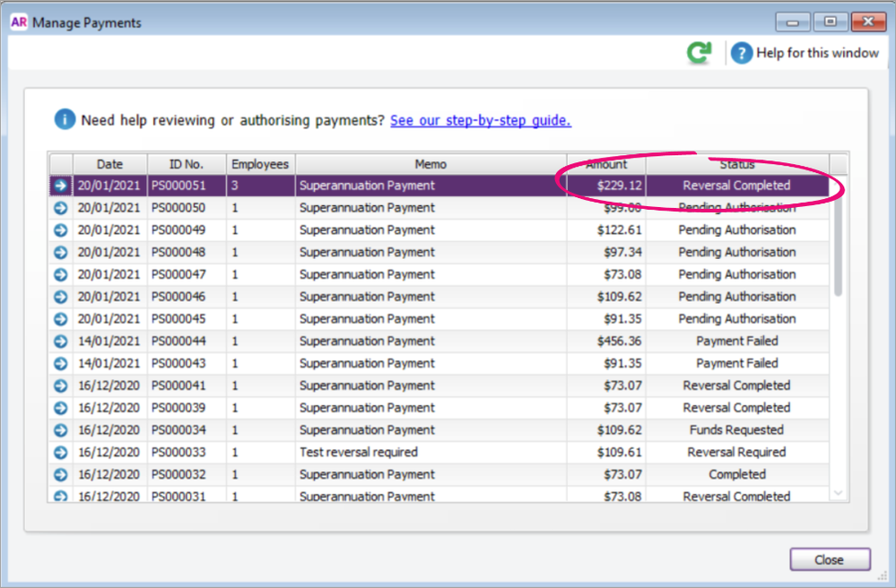Click the blue info icon
Image resolution: width=896 pixels, height=588 pixels.
click(x=65, y=120)
